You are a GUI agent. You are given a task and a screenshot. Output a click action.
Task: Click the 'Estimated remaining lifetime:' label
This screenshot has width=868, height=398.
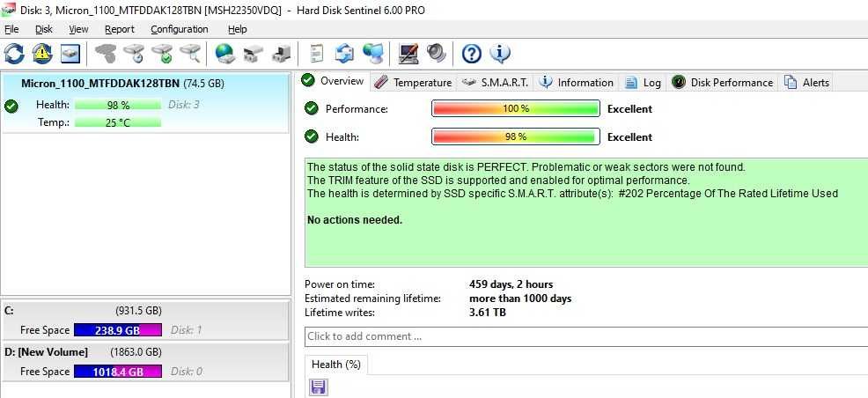(372, 298)
